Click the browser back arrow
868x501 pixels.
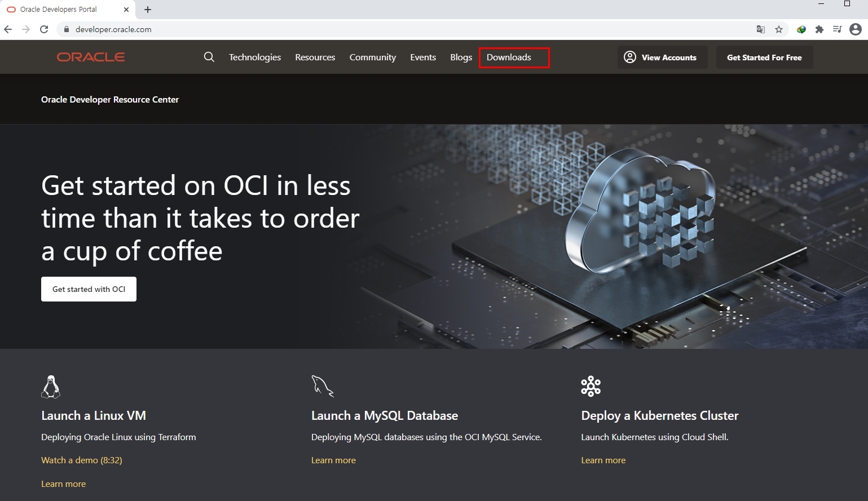pos(8,29)
